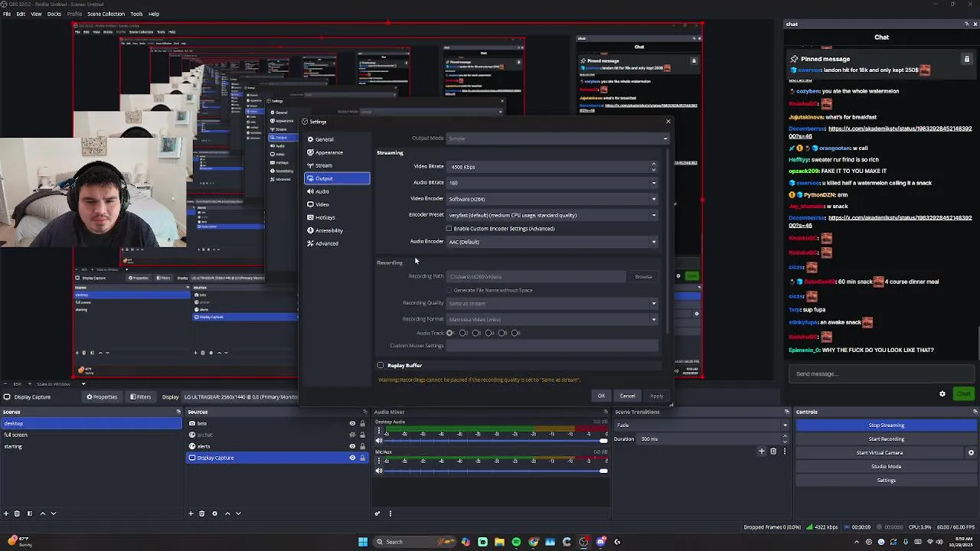The image size is (980, 551).
Task: Open the Recording Quality dropdown
Action: click(552, 303)
